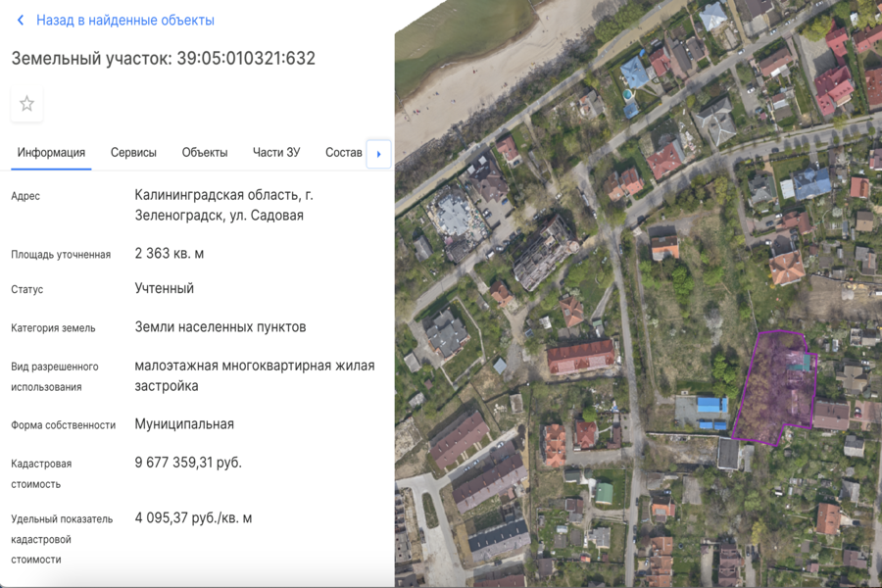Click the purple highlighted parcel on the map
The image size is (882, 588).
pos(774,392)
